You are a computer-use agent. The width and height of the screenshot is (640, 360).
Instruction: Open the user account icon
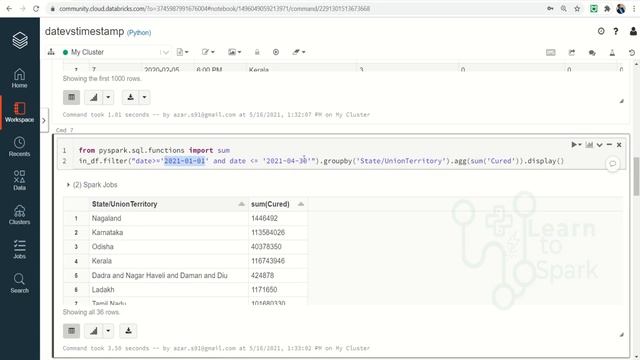pyautogui.click(x=633, y=31)
